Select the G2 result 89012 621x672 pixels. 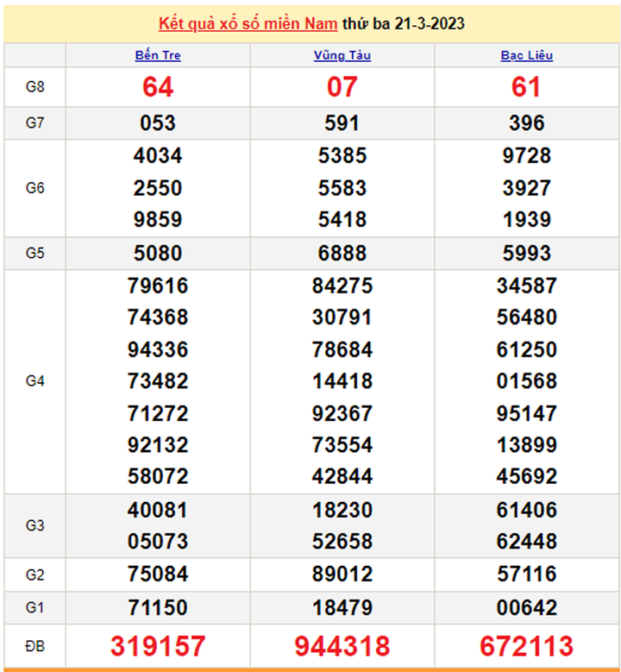[x=342, y=575]
